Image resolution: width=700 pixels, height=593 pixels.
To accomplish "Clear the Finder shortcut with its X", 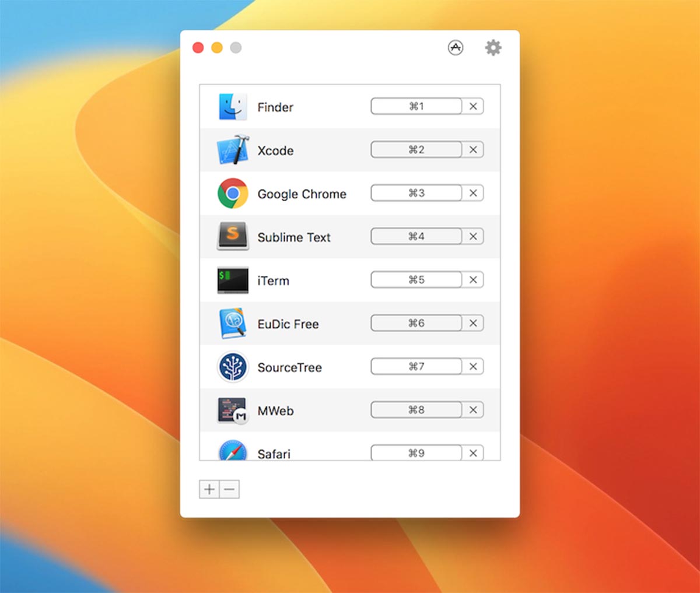I will (473, 106).
